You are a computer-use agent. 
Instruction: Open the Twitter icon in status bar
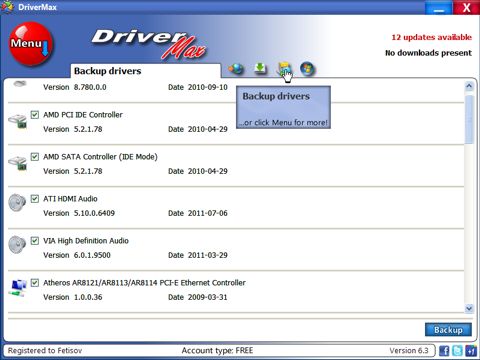pyautogui.click(x=457, y=350)
